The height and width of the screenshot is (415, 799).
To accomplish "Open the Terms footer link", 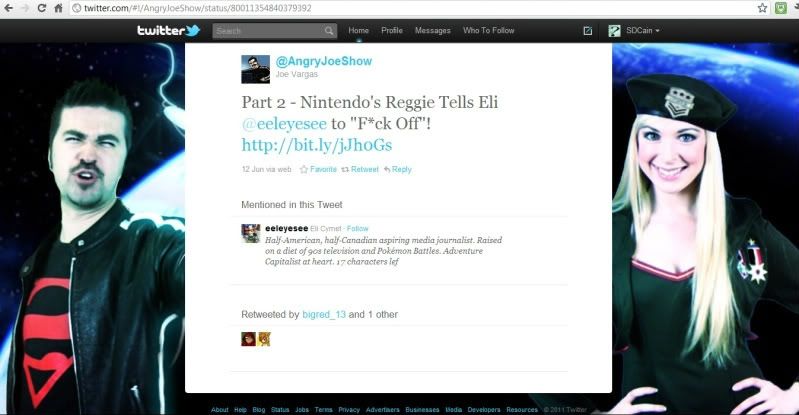I will [324, 409].
